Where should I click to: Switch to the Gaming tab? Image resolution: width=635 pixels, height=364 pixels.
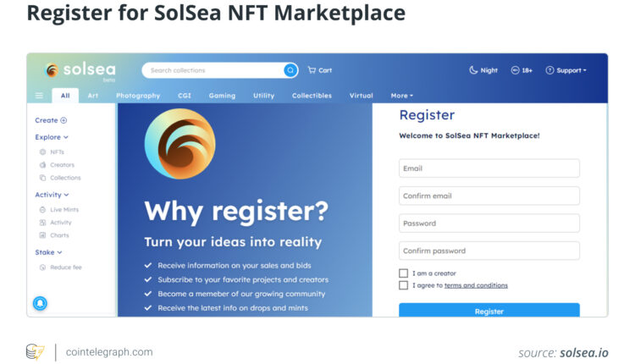click(222, 96)
